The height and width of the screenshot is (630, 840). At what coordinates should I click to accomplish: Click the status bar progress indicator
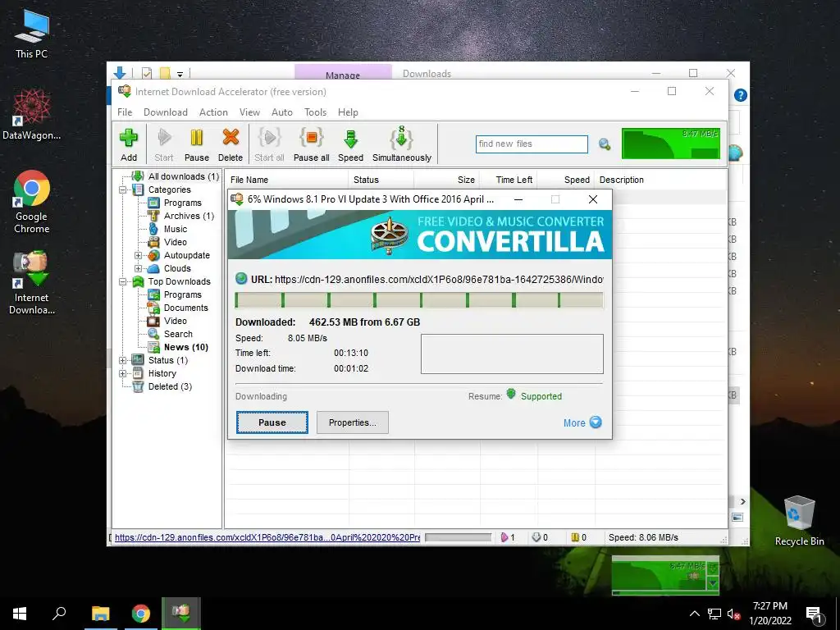point(458,537)
